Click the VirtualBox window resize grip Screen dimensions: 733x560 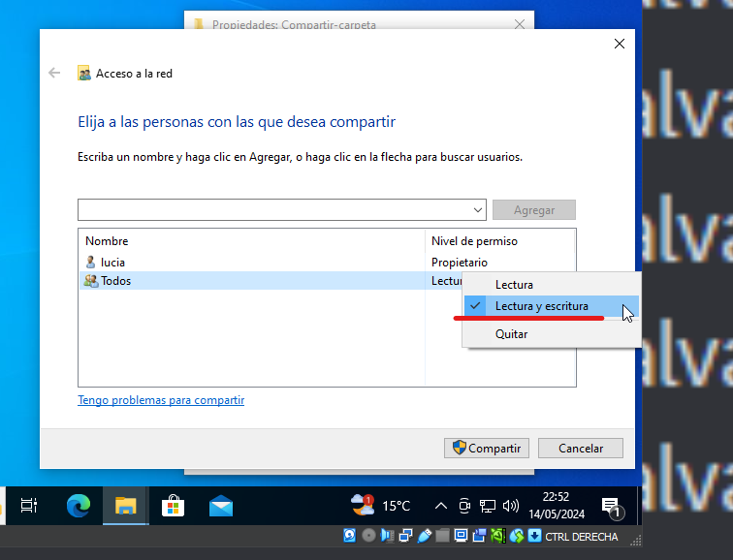pyautogui.click(x=635, y=541)
